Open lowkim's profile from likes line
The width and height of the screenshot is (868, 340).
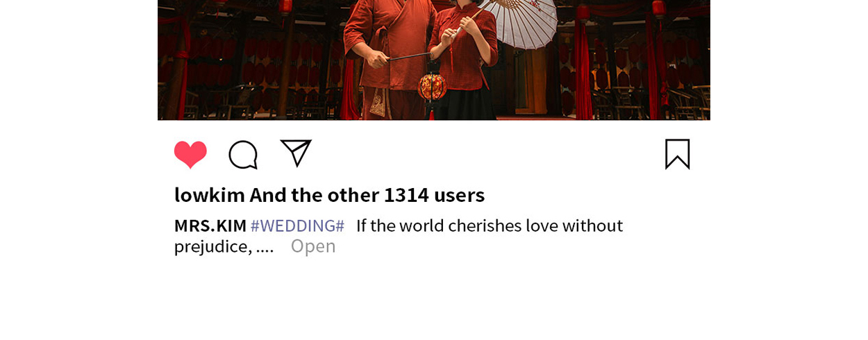click(x=209, y=195)
